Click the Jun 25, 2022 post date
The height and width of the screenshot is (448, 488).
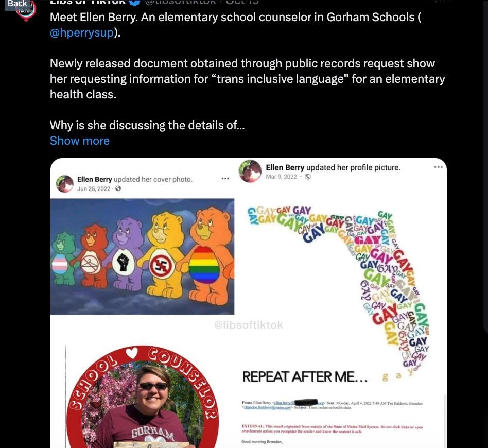(x=94, y=188)
